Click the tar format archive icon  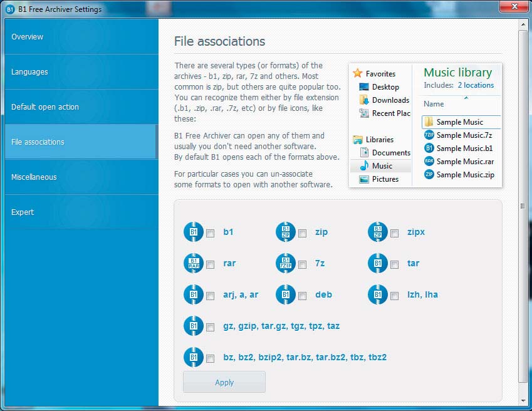click(x=378, y=263)
